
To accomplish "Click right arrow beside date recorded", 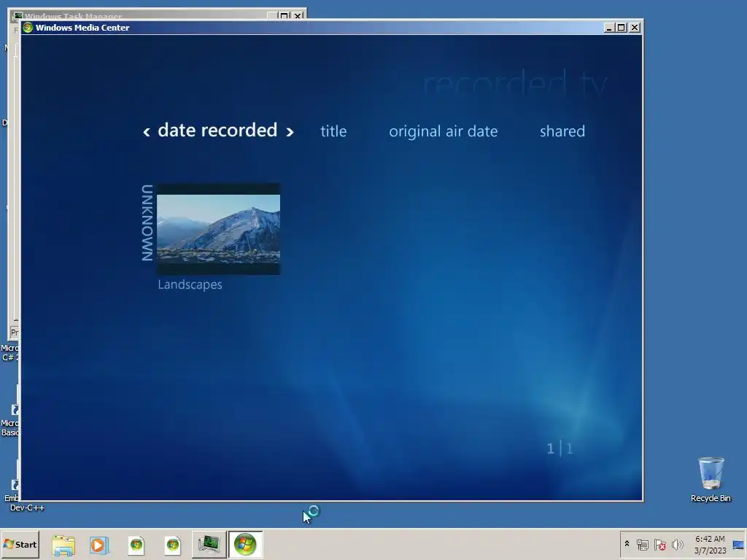I will point(290,132).
